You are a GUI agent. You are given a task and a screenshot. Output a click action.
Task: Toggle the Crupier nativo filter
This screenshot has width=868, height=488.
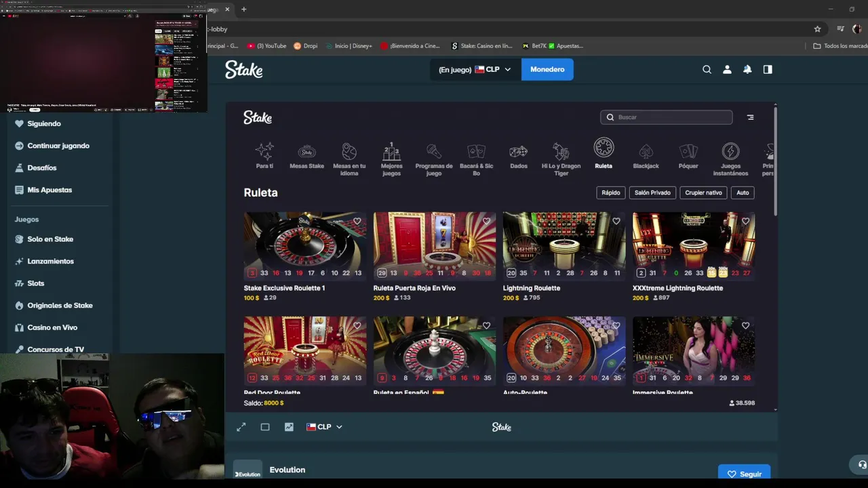pyautogui.click(x=703, y=192)
